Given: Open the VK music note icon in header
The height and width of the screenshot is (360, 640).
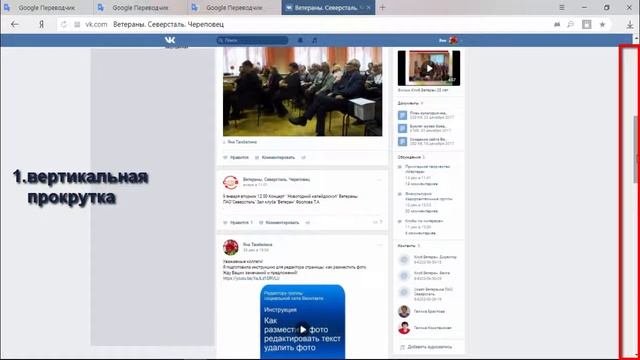Looking at the screenshot, I should [314, 40].
